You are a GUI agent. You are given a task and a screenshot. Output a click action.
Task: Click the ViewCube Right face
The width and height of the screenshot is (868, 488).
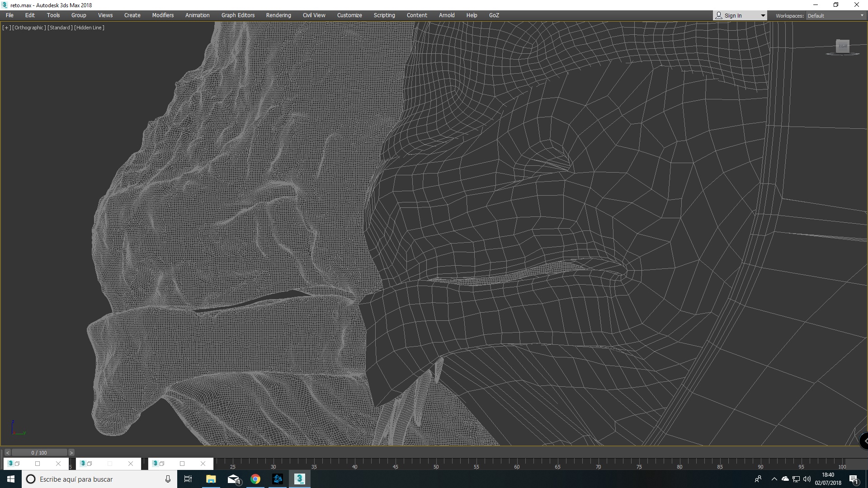point(843,46)
